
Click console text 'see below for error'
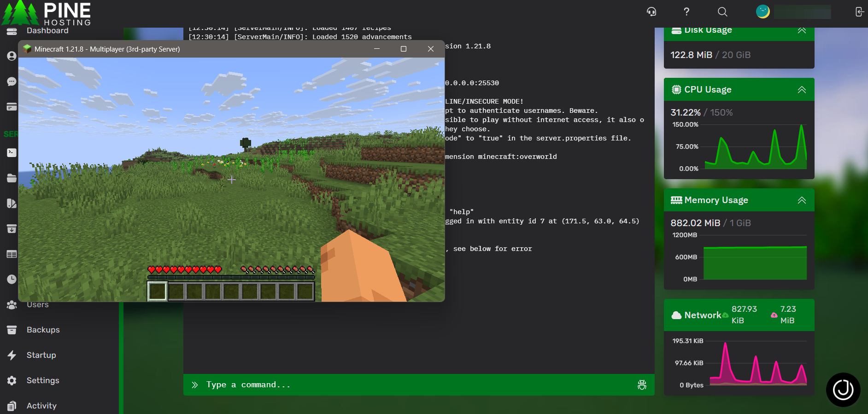pyautogui.click(x=493, y=249)
